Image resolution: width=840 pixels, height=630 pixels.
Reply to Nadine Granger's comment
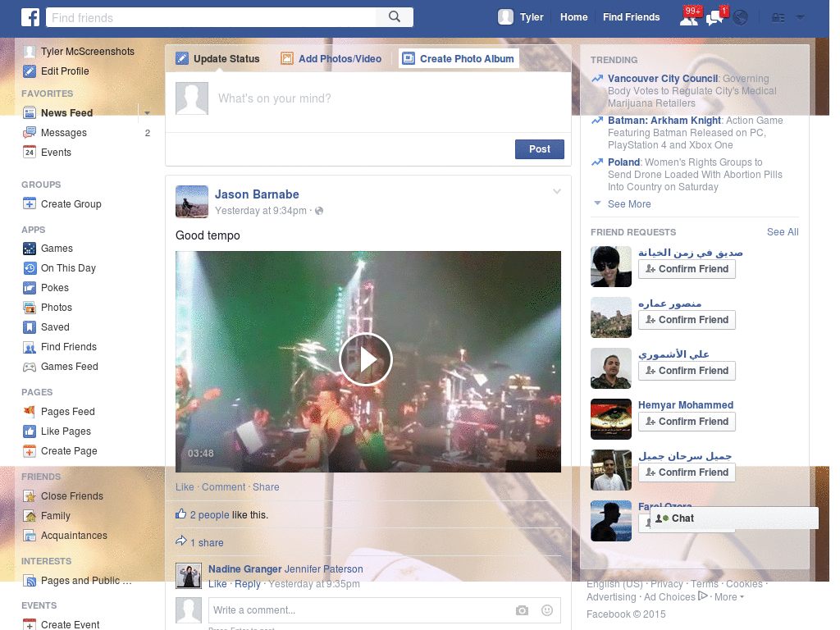(248, 584)
